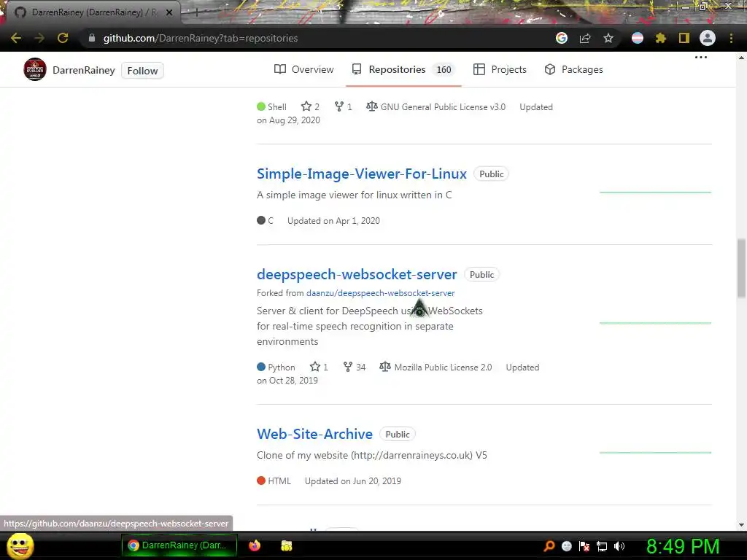Click activity graph for deepspeech-websocket-server
The height and width of the screenshot is (560, 747).
tap(655, 323)
